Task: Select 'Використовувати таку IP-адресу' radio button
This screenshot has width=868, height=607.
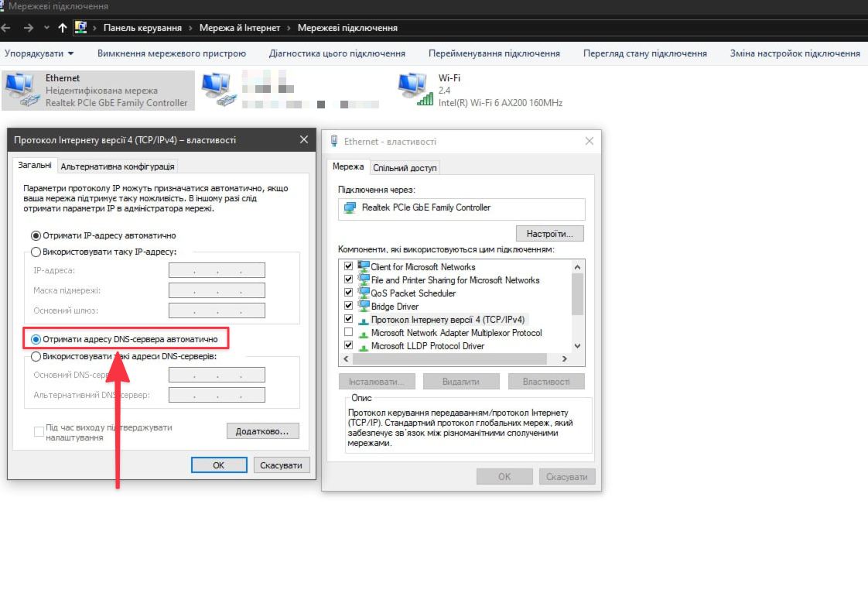Action: 36,252
